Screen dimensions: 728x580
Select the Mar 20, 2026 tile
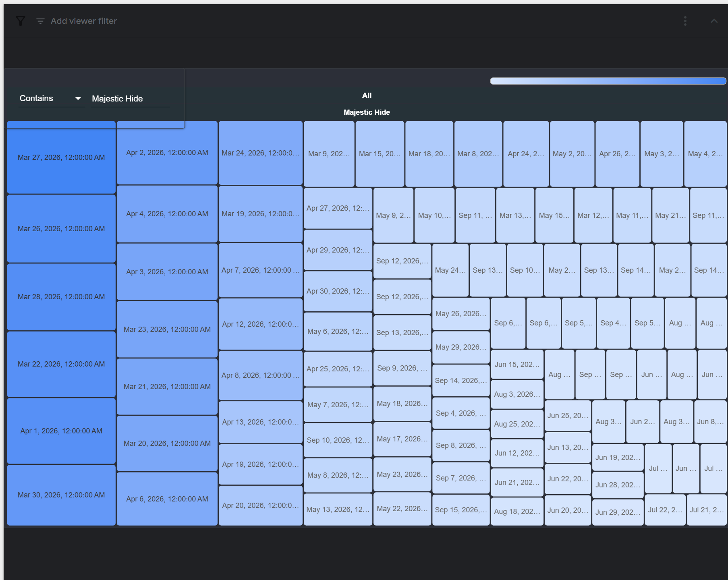(x=167, y=443)
